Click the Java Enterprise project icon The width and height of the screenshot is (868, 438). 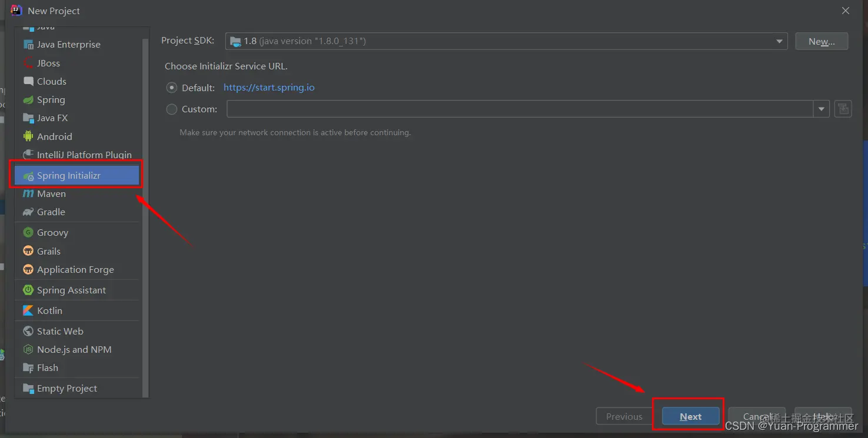click(x=28, y=45)
